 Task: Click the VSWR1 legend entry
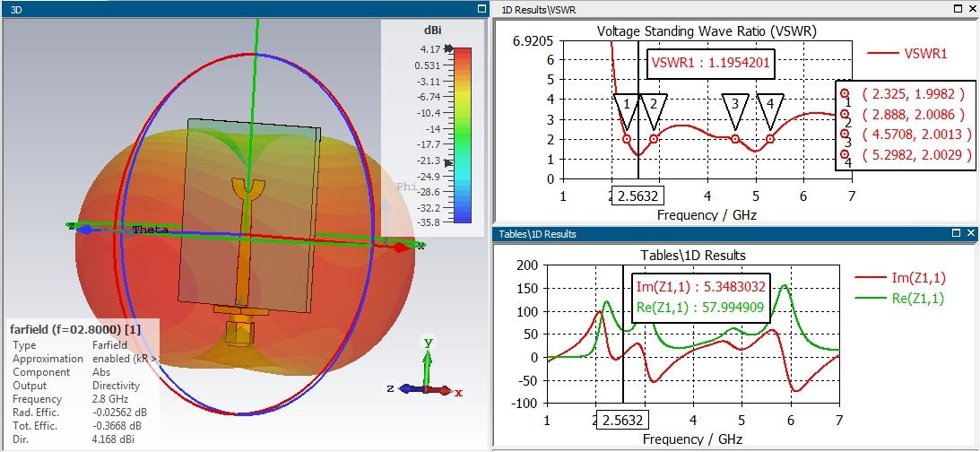click(907, 54)
